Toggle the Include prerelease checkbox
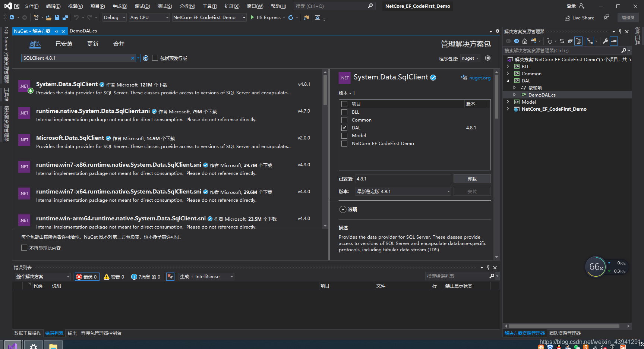Viewport: 644px width, 349px height. coord(155,58)
